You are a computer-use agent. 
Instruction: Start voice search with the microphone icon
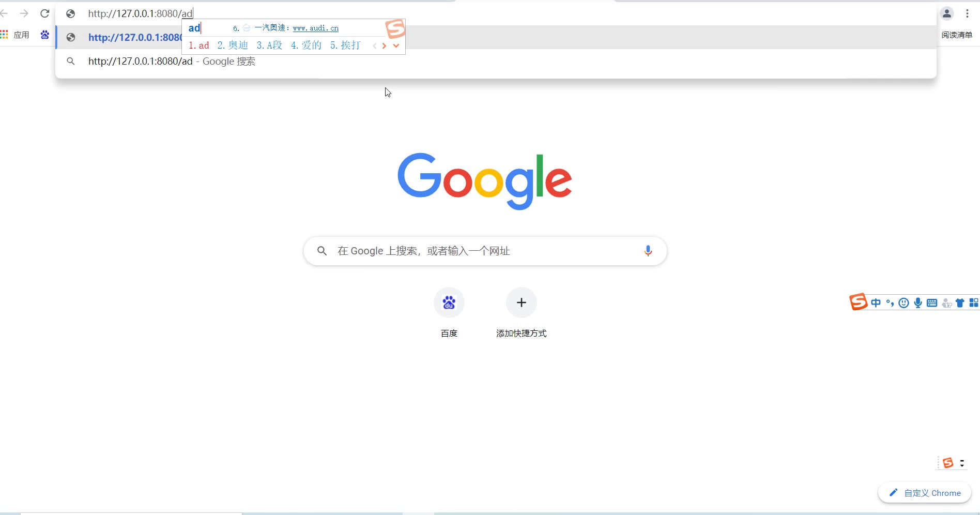pos(648,251)
